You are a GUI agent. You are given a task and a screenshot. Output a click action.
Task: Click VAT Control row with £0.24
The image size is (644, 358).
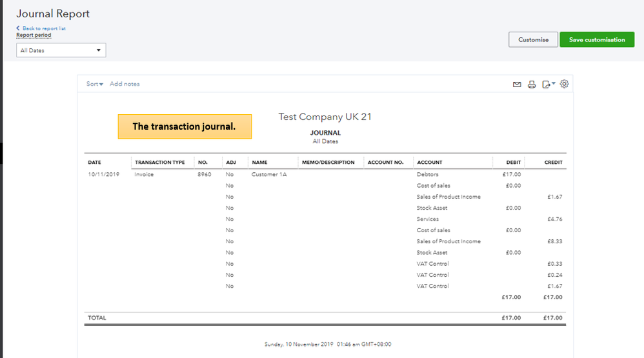click(432, 275)
